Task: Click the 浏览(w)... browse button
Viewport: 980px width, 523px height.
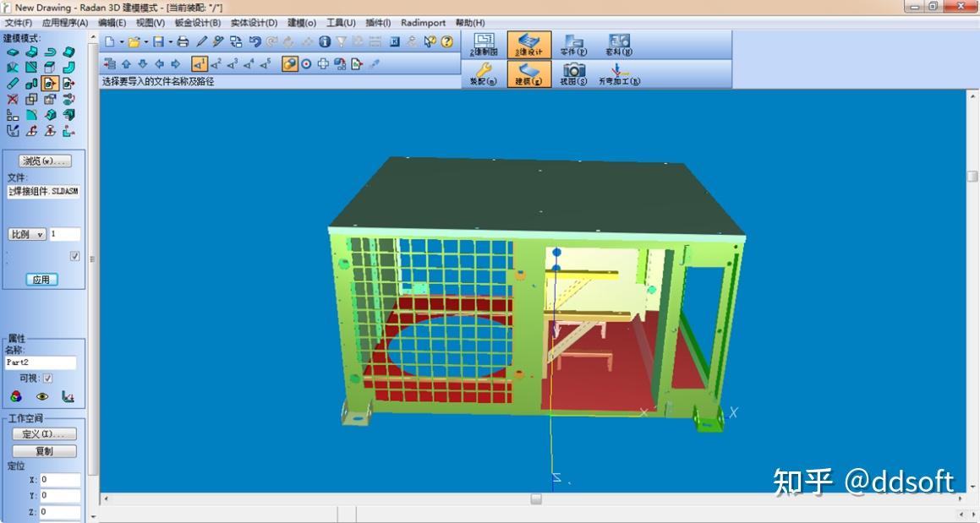Action: click(x=44, y=161)
